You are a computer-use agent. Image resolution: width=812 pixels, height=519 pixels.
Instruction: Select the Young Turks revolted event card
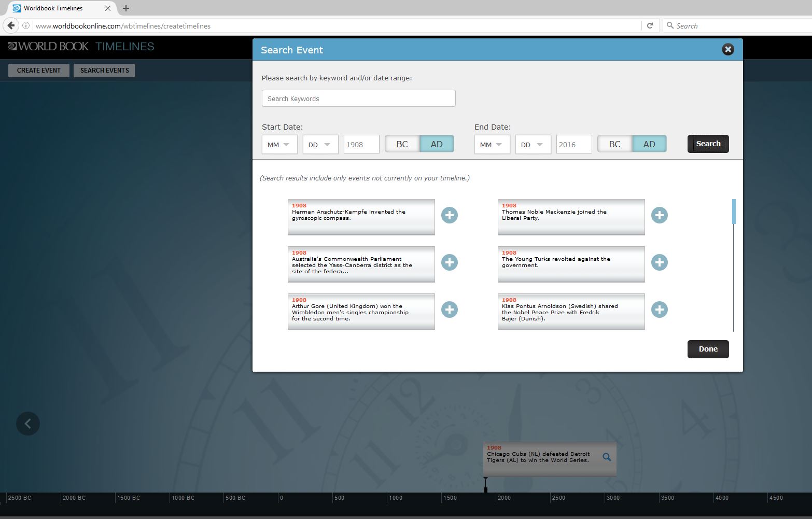coord(571,264)
